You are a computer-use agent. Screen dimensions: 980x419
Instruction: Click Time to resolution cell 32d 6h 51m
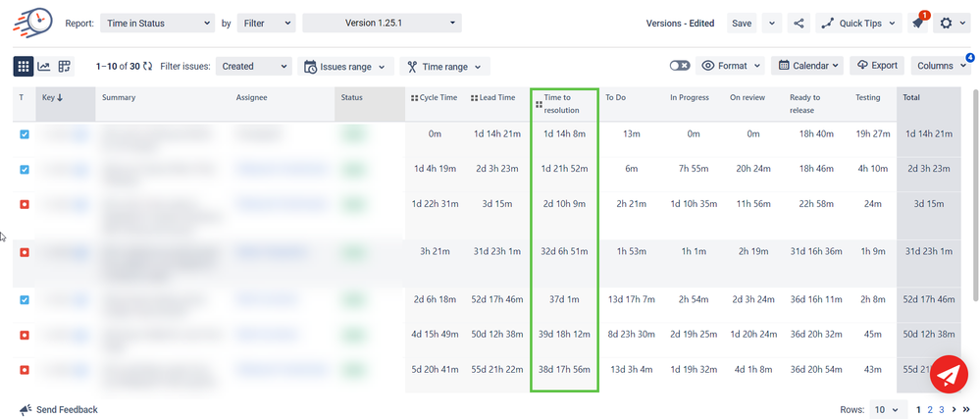(x=564, y=251)
